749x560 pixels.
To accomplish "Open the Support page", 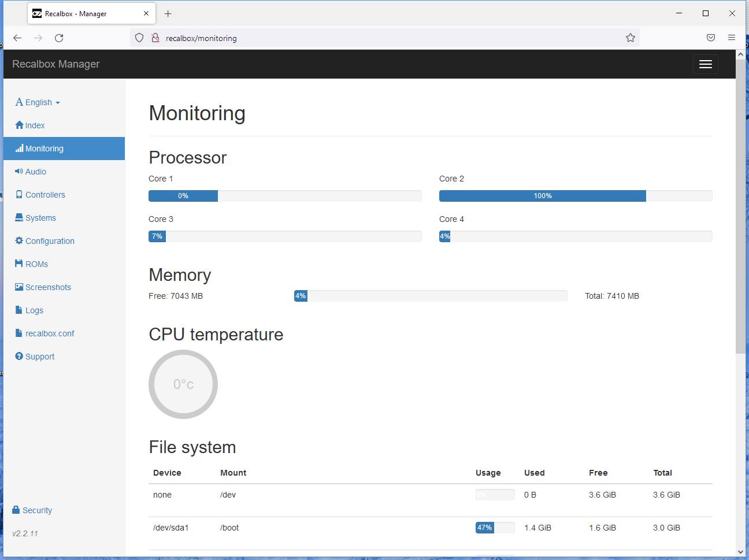I will [x=64, y=357].
